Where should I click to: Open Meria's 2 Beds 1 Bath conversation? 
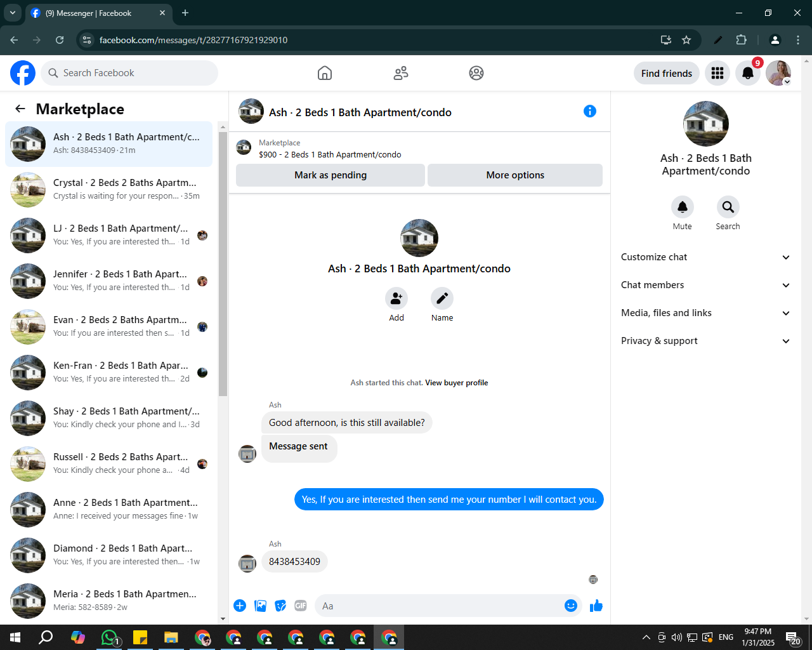tap(108, 601)
